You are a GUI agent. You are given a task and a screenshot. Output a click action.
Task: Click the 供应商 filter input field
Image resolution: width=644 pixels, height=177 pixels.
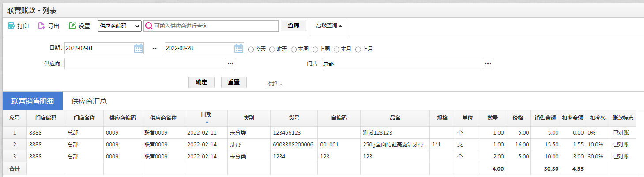click(145, 64)
